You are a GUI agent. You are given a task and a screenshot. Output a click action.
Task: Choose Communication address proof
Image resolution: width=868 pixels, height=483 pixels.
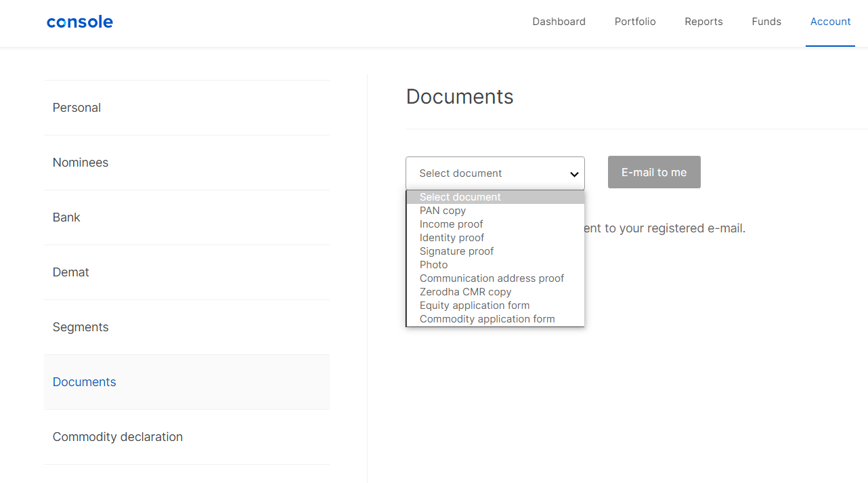[x=492, y=278]
